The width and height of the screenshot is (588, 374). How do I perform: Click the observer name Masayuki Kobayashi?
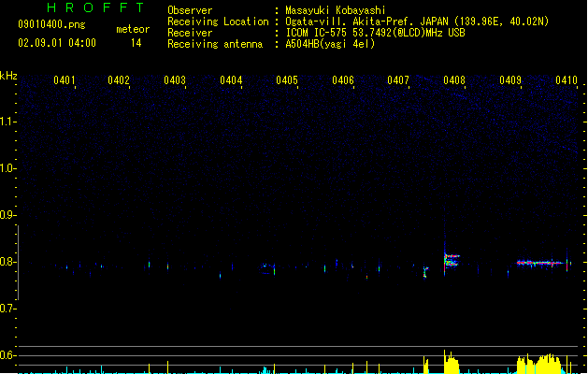[336, 10]
